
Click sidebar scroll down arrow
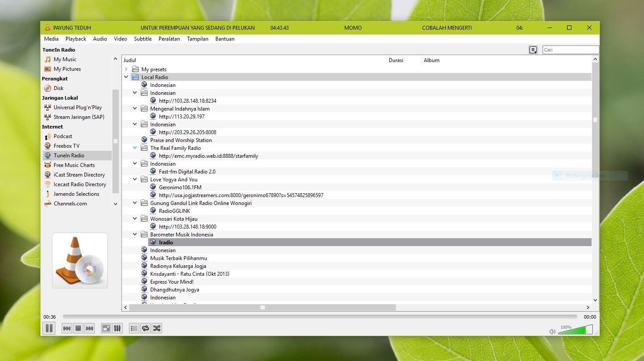click(x=115, y=204)
